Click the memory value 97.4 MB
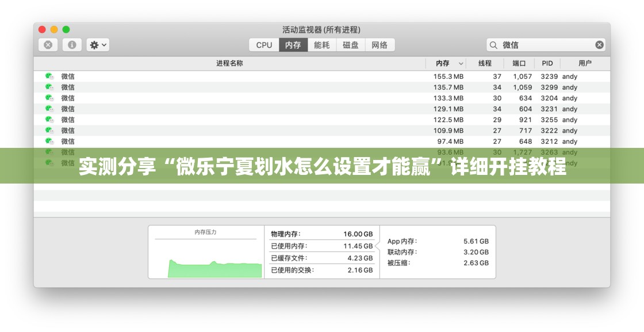This screenshot has height=332, width=644. [x=450, y=142]
